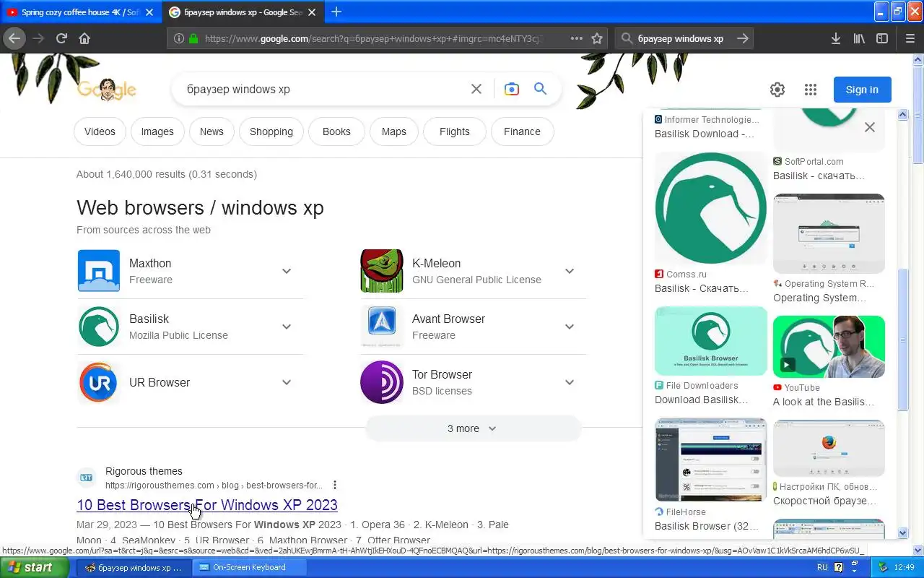The width and height of the screenshot is (924, 578).
Task: Expand the Tor Browser entry chevron
Action: pyautogui.click(x=570, y=382)
